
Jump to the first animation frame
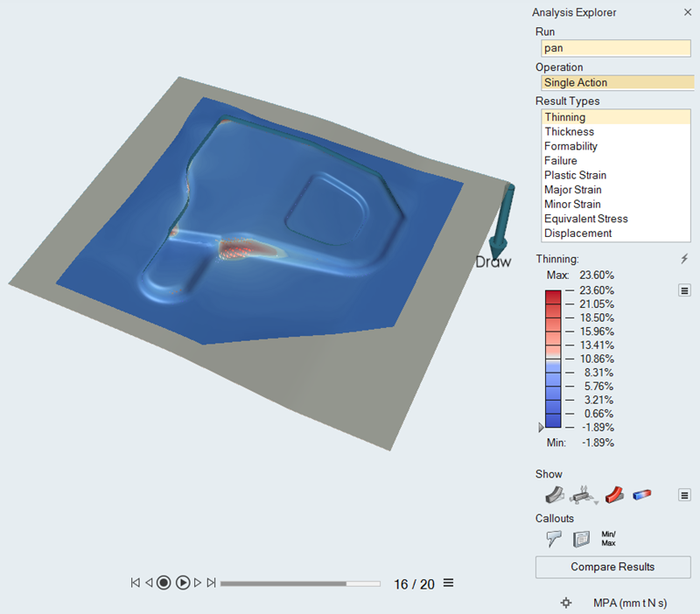136,583
